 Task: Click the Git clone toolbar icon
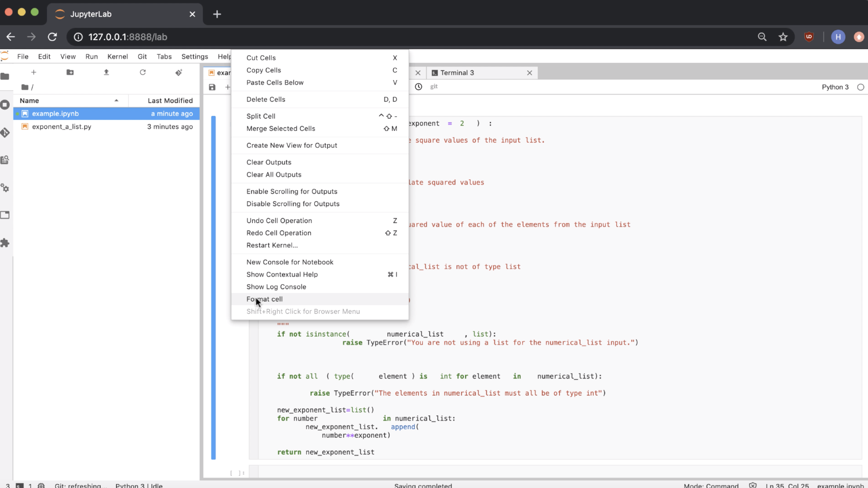tap(179, 72)
